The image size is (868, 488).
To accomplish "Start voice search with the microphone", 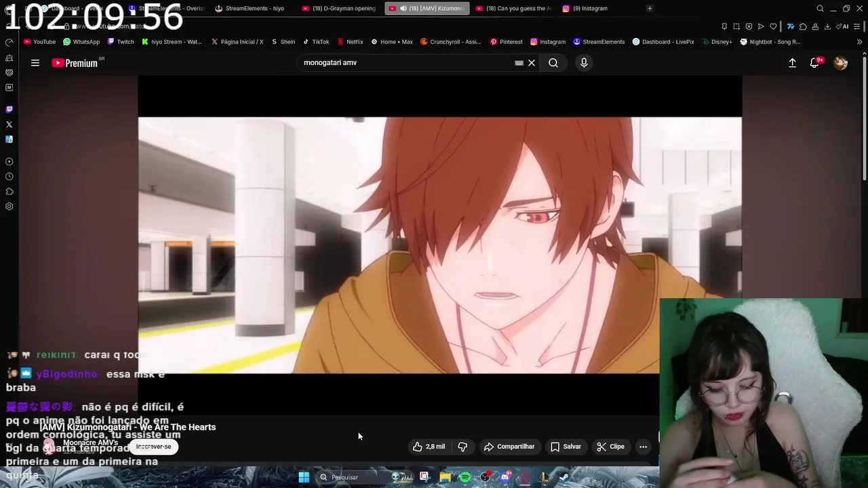I will [584, 63].
